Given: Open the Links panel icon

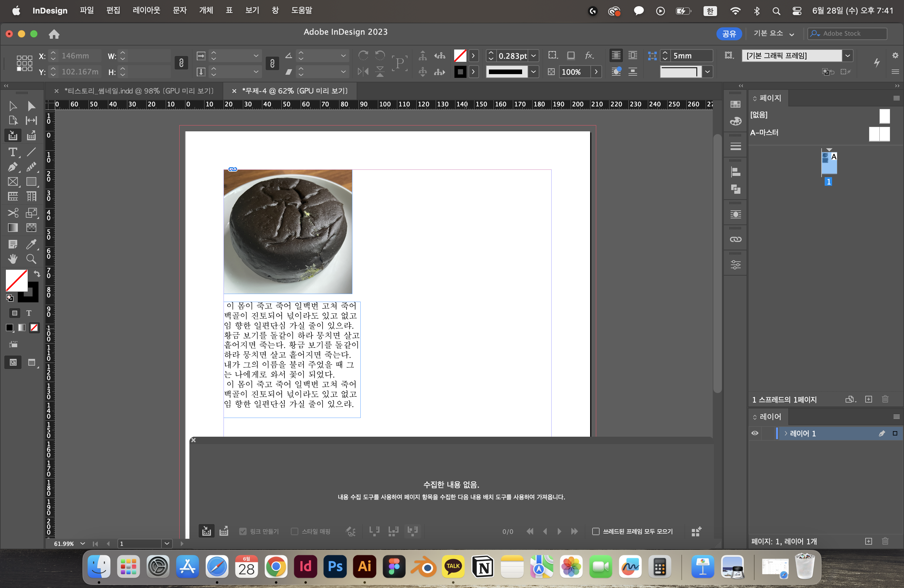Looking at the screenshot, I should (x=735, y=239).
